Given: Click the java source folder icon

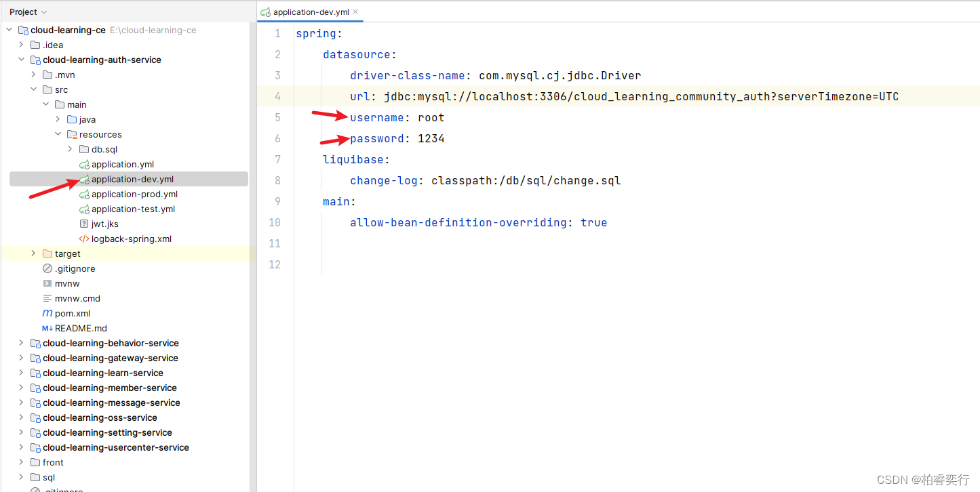Looking at the screenshot, I should pos(72,119).
